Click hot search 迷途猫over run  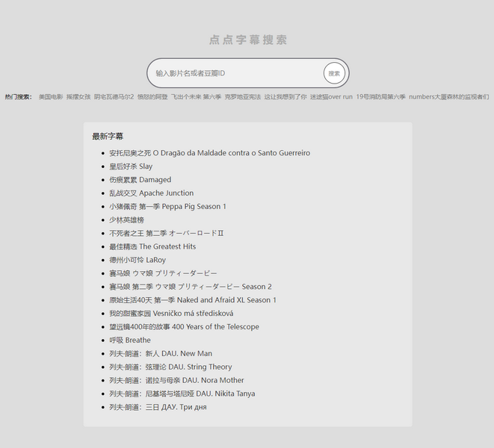coord(331,97)
